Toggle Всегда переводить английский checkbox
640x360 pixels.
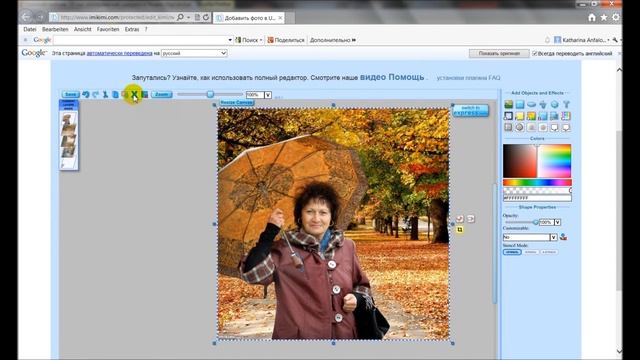pyautogui.click(x=534, y=53)
